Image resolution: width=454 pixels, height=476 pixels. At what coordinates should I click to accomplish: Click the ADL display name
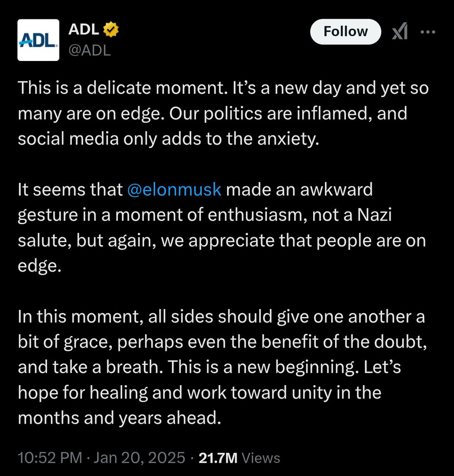[84, 30]
